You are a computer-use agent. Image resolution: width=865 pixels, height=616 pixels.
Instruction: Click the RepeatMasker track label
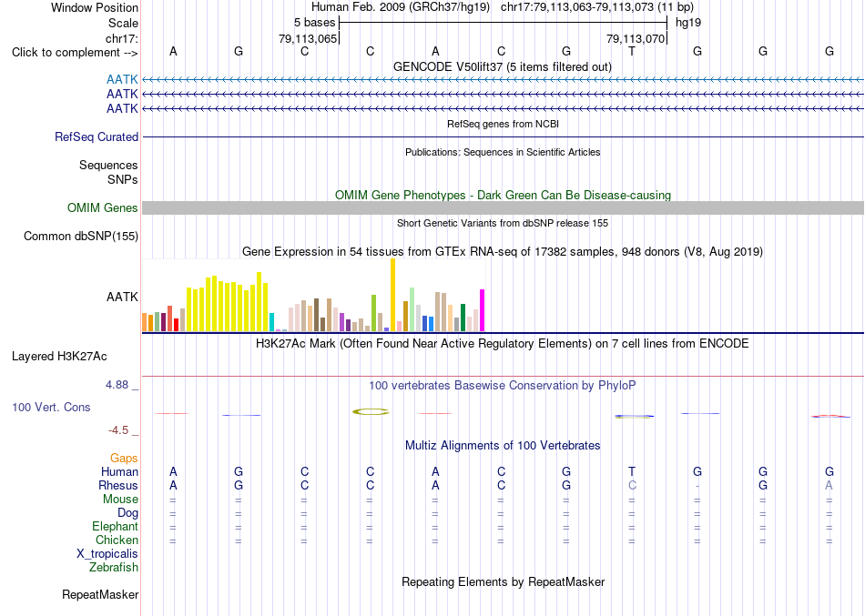[x=100, y=594]
